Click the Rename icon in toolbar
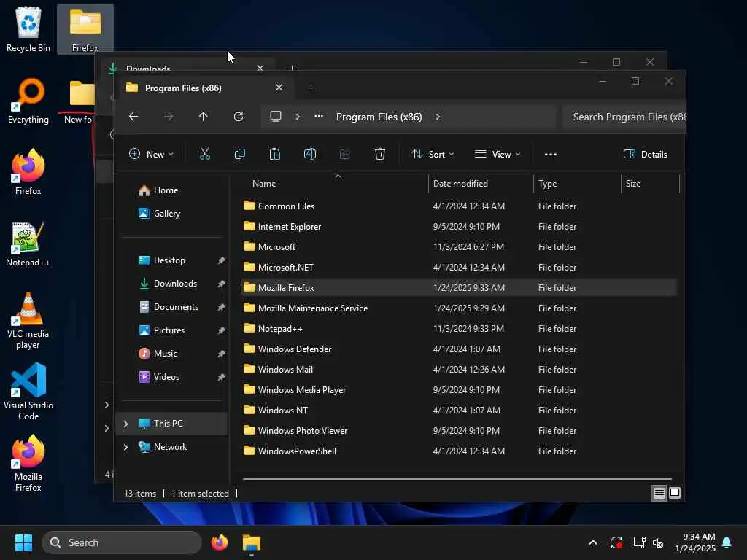The height and width of the screenshot is (560, 747). tap(309, 154)
